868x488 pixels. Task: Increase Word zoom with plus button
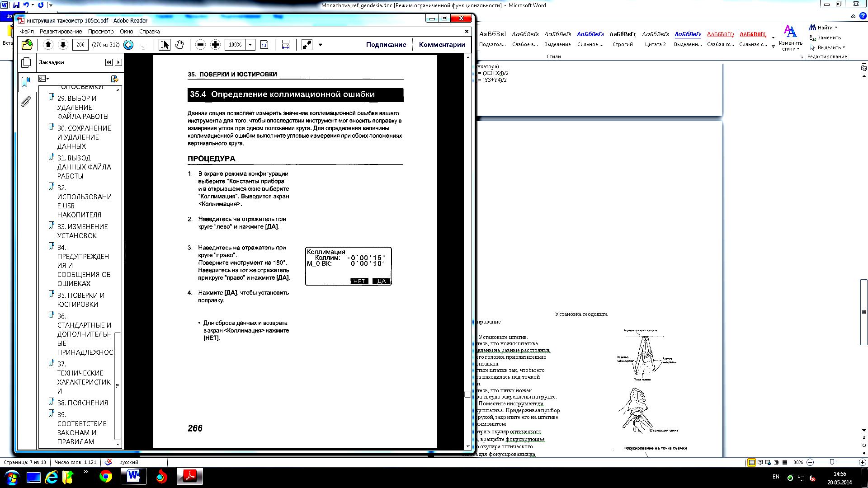point(862,462)
